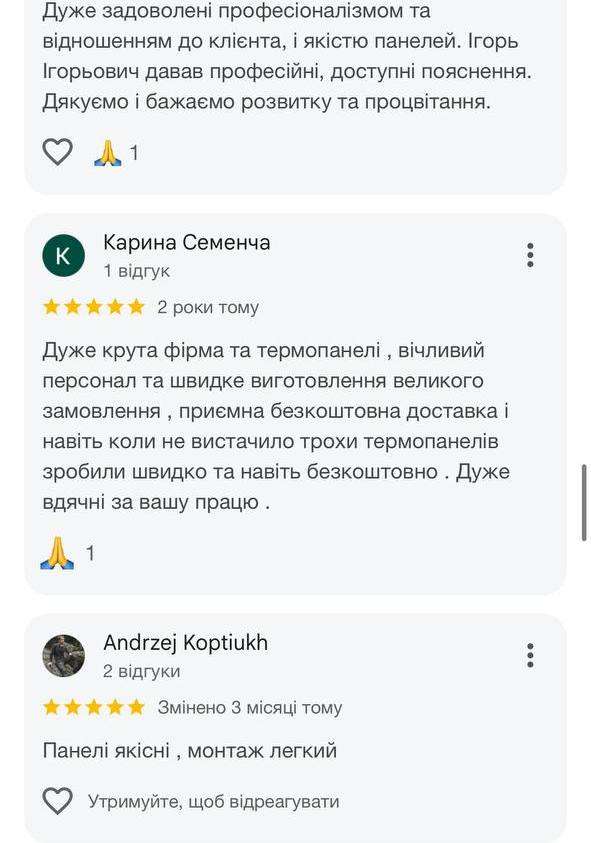Screen dimensions: 591x843
Task: Tap praying hands reaction under Карина's review
Action: (58, 553)
